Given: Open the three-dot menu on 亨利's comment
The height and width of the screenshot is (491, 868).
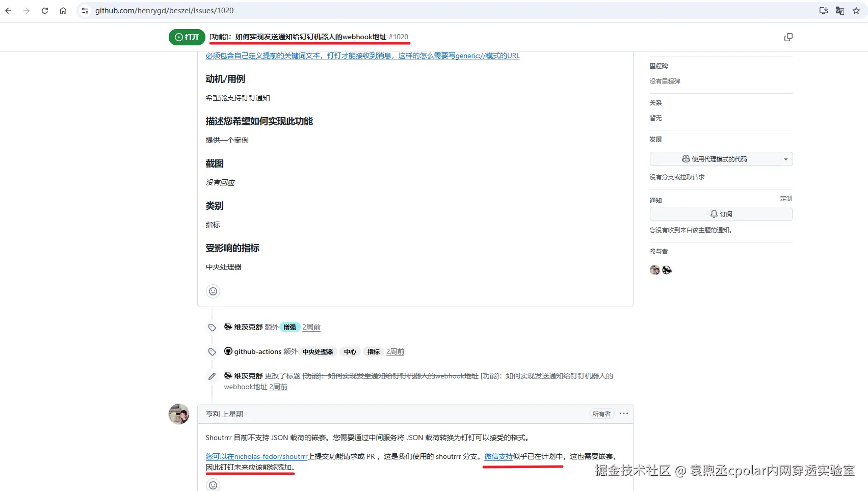Looking at the screenshot, I should pyautogui.click(x=624, y=414).
